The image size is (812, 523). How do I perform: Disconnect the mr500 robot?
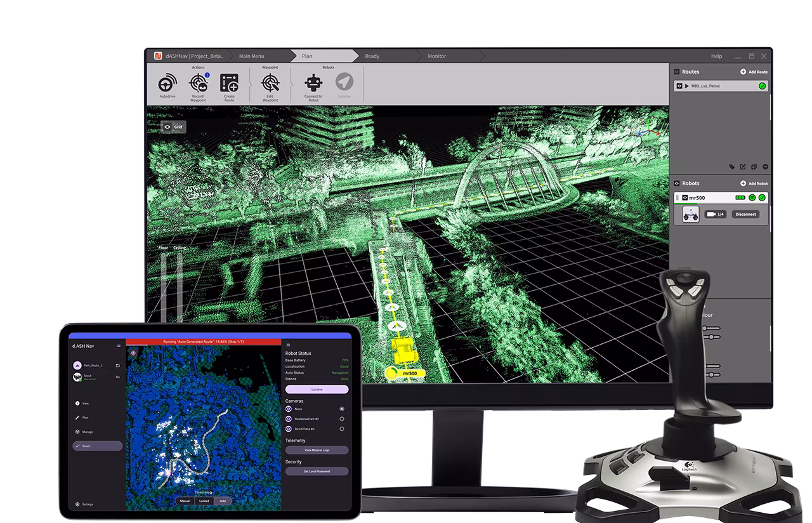[x=745, y=214]
